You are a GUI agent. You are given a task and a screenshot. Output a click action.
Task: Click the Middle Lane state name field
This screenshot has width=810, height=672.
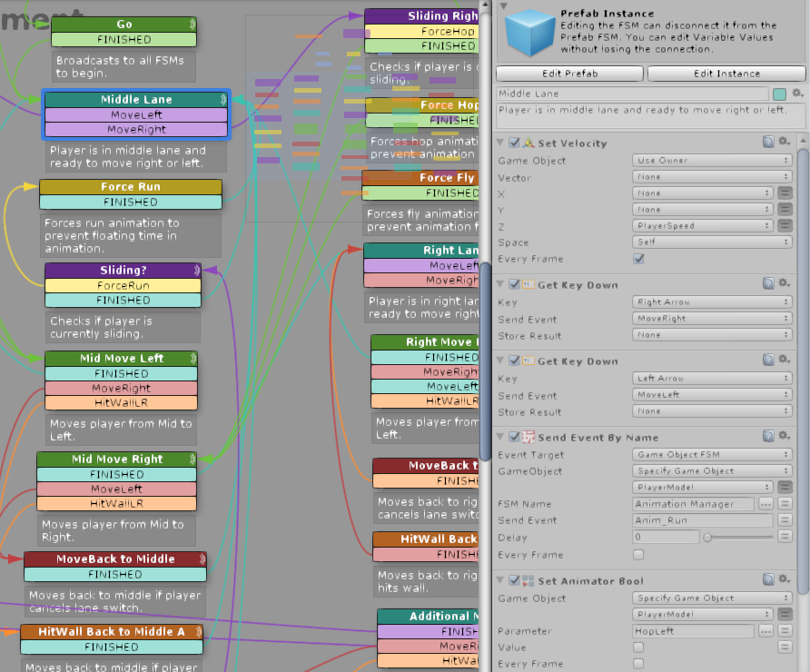tap(631, 94)
